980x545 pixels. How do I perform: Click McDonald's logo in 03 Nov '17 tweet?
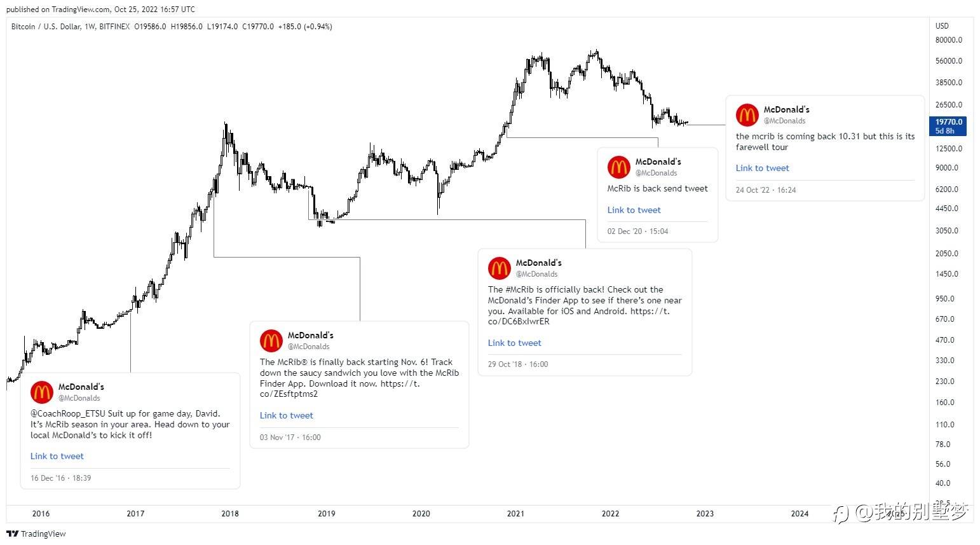[x=271, y=341]
